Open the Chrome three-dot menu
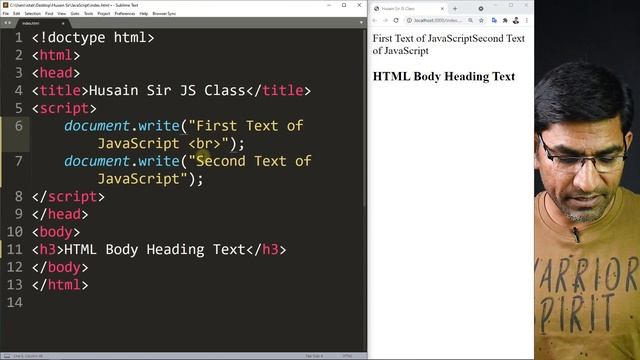 tap(527, 20)
